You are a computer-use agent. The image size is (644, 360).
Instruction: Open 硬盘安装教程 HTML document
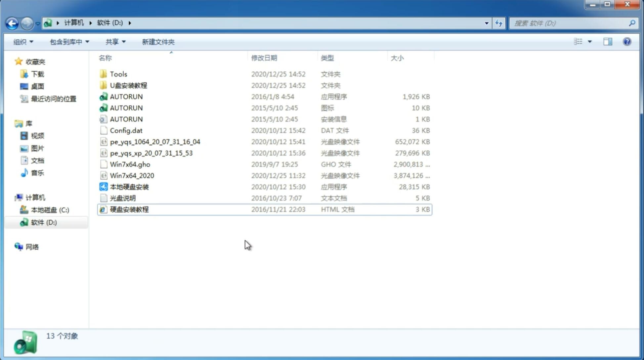129,209
